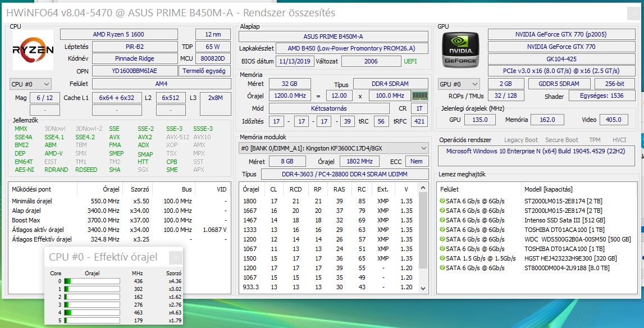Click the DDR4-3603 / PC4-28800 type field
The width and height of the screenshot is (644, 328).
click(345, 174)
